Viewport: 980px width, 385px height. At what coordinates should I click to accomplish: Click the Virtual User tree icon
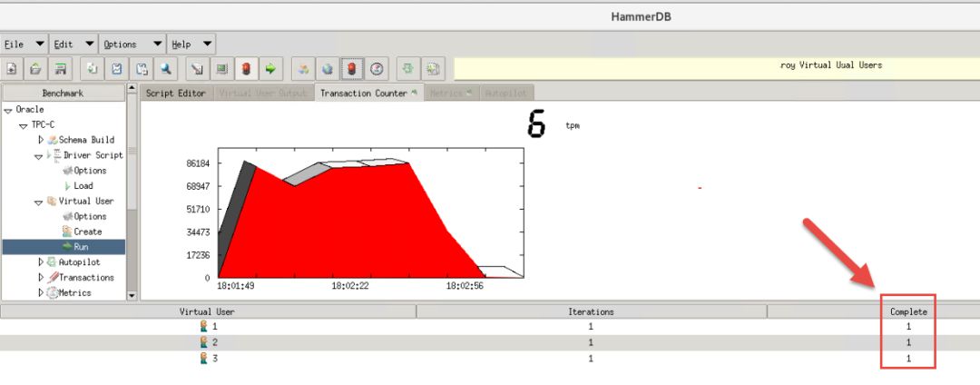click(52, 202)
